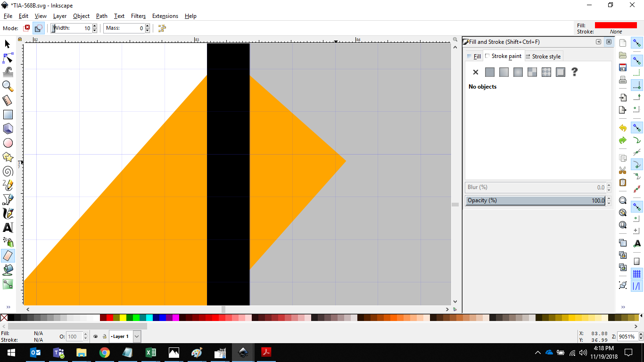Select the Star/Polygon tool
This screenshot has height=362, width=644.
(8, 157)
